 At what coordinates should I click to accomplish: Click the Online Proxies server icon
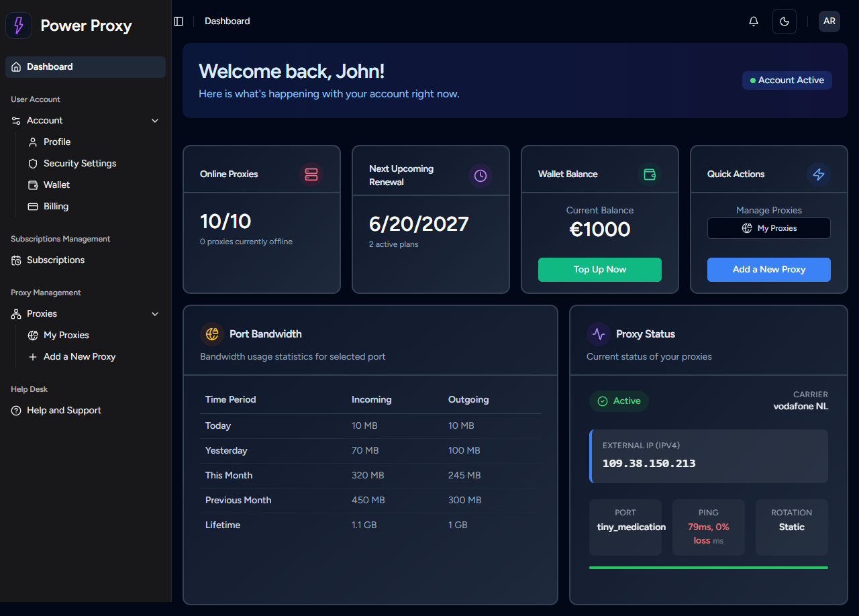click(x=311, y=174)
